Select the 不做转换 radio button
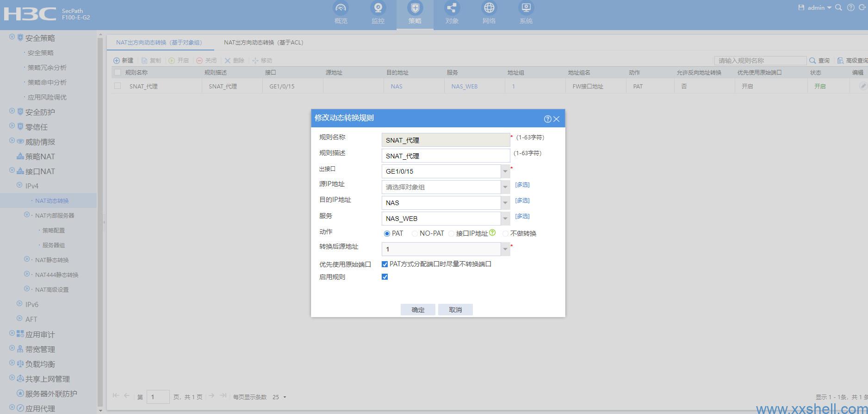The image size is (868, 414). click(505, 233)
